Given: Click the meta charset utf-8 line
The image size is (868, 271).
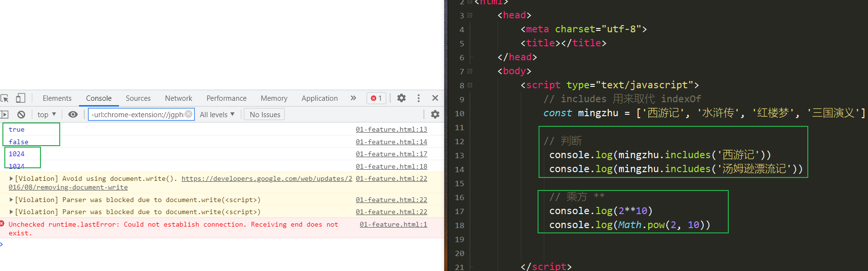Looking at the screenshot, I should pos(583,29).
